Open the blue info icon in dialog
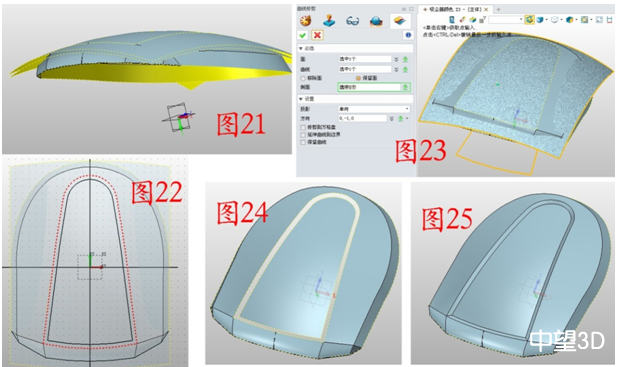619x367 pixels. point(408,35)
